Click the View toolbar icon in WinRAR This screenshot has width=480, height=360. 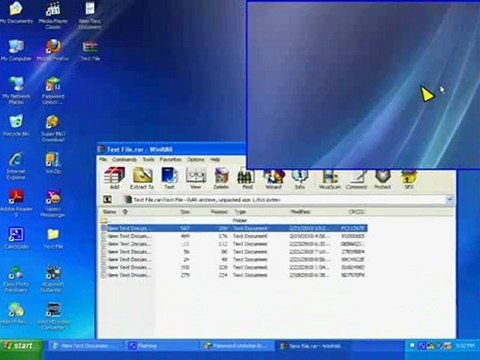(196, 178)
